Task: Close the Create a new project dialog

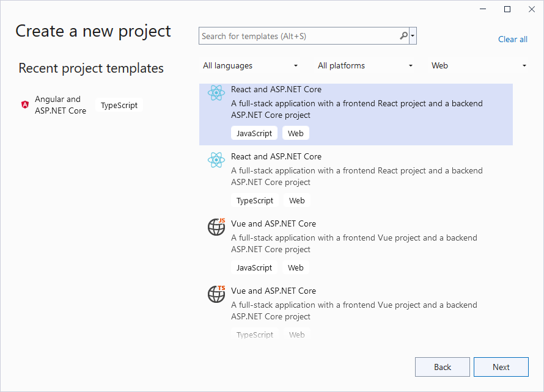Action: (x=532, y=9)
